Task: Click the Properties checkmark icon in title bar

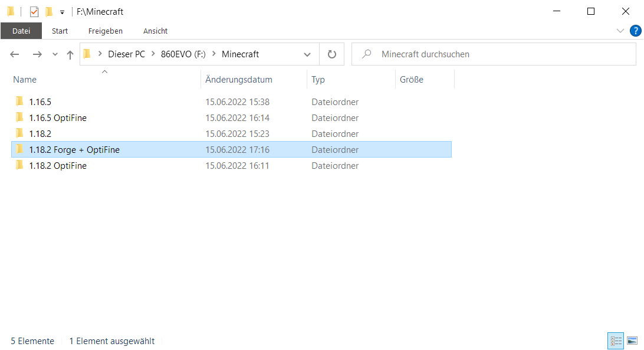Action: [34, 12]
